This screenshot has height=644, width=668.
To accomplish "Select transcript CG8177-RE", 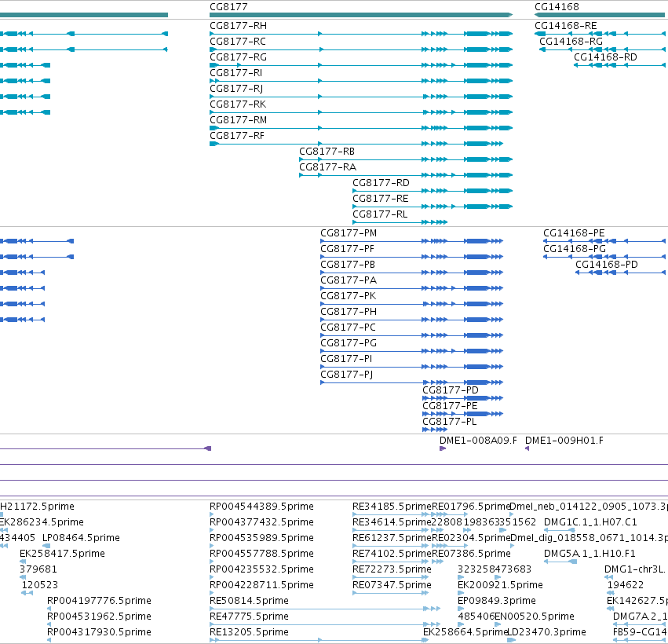I will point(381,199).
